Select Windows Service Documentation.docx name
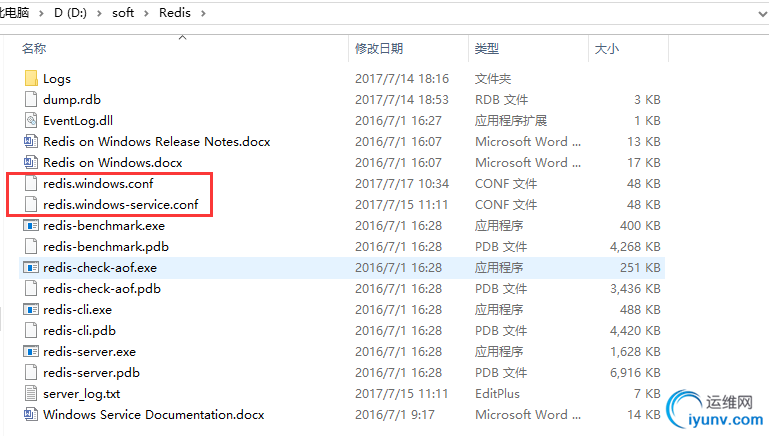 pyautogui.click(x=154, y=414)
